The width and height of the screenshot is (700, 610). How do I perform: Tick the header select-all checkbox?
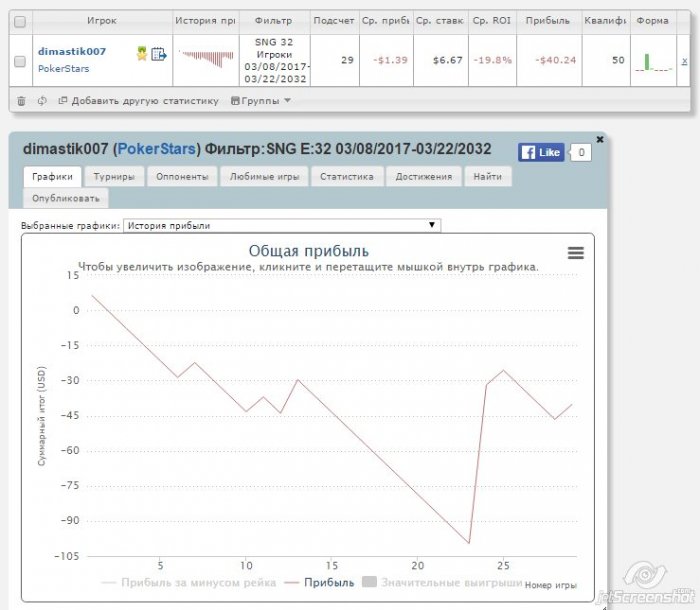coord(20,21)
